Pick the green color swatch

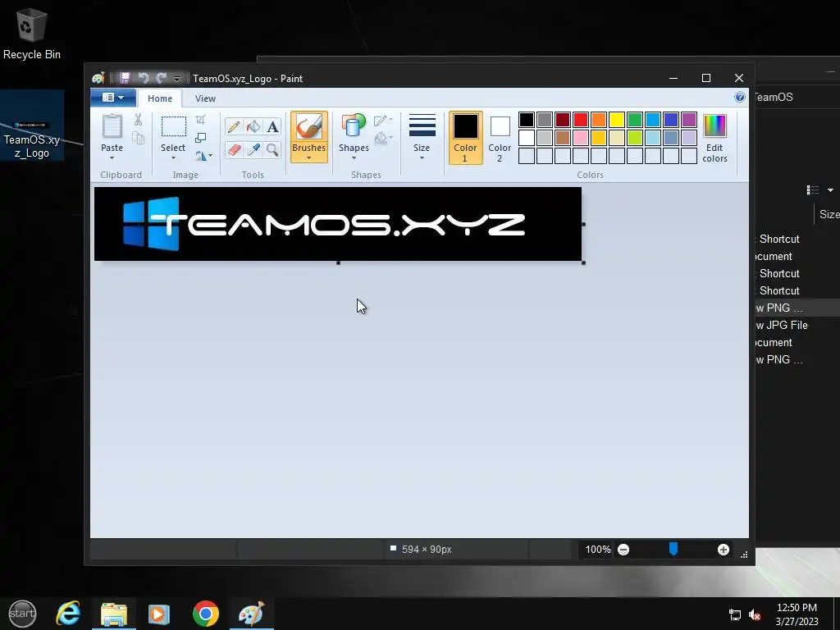(635, 120)
